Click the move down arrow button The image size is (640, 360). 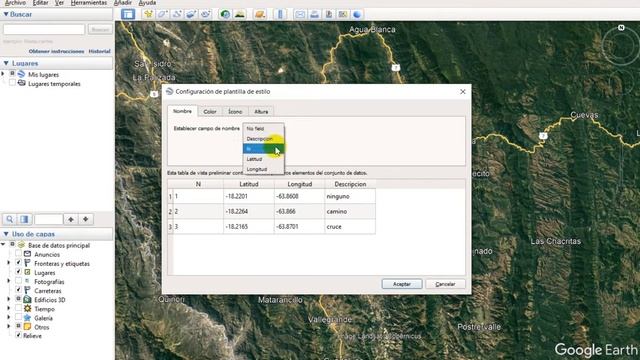pyautogui.click(x=86, y=219)
